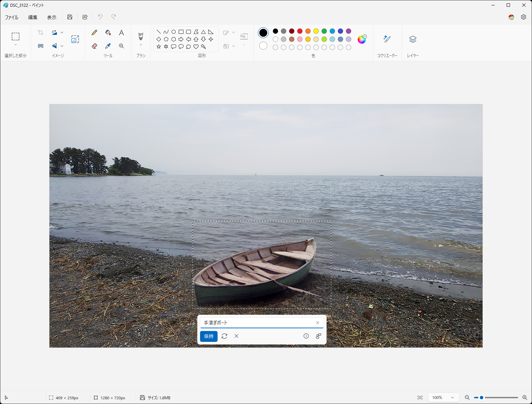Open the ファイル menu
The height and width of the screenshot is (404, 532).
[x=12, y=17]
